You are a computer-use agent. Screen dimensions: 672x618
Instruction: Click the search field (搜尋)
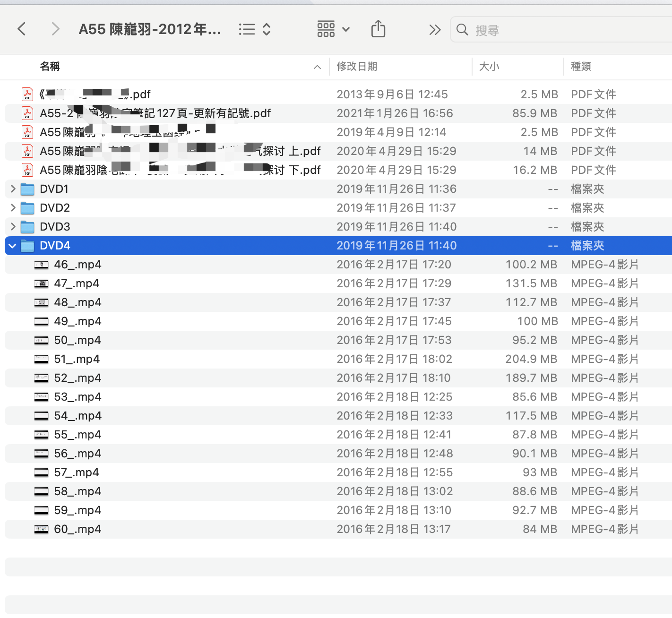point(561,30)
